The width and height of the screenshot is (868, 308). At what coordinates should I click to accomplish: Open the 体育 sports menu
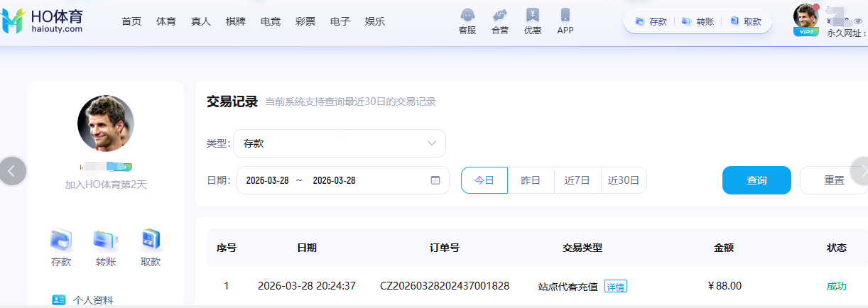point(166,21)
